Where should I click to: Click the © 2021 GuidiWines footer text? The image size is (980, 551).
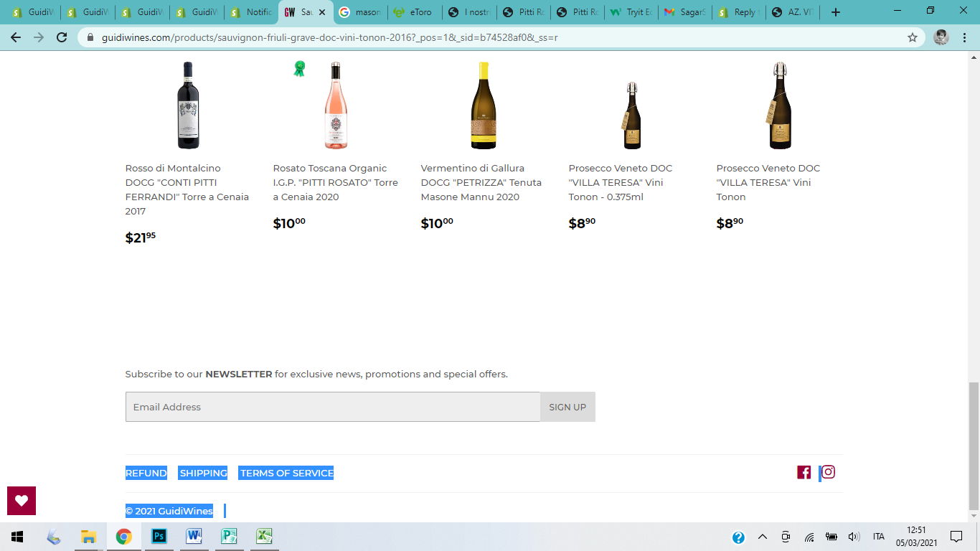point(169,511)
